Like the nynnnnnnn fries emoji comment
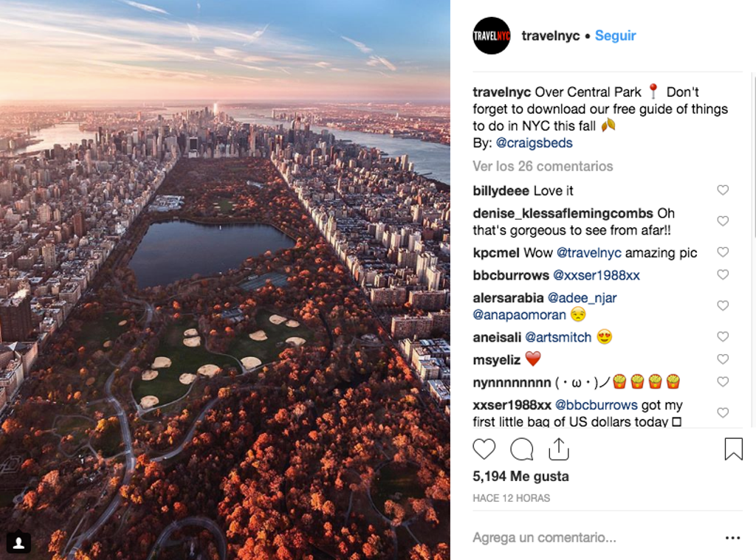This screenshot has width=756, height=560. [x=722, y=381]
